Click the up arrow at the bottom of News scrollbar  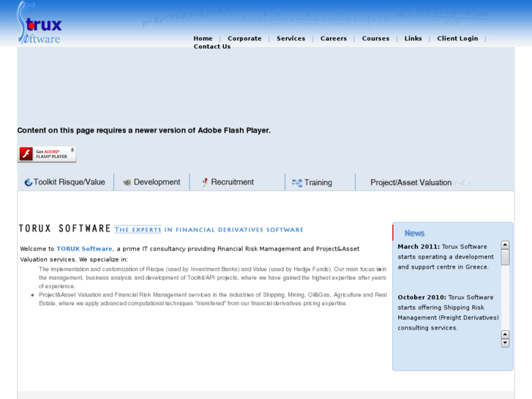tap(505, 335)
